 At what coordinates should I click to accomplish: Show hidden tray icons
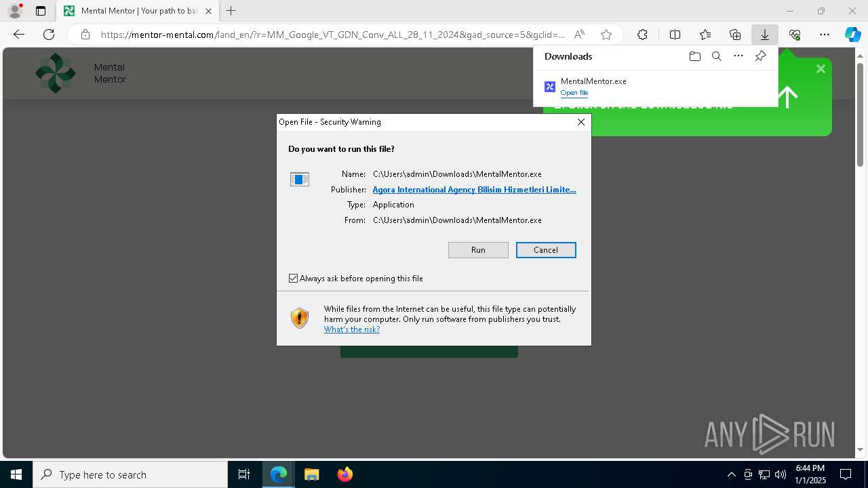coord(731,474)
